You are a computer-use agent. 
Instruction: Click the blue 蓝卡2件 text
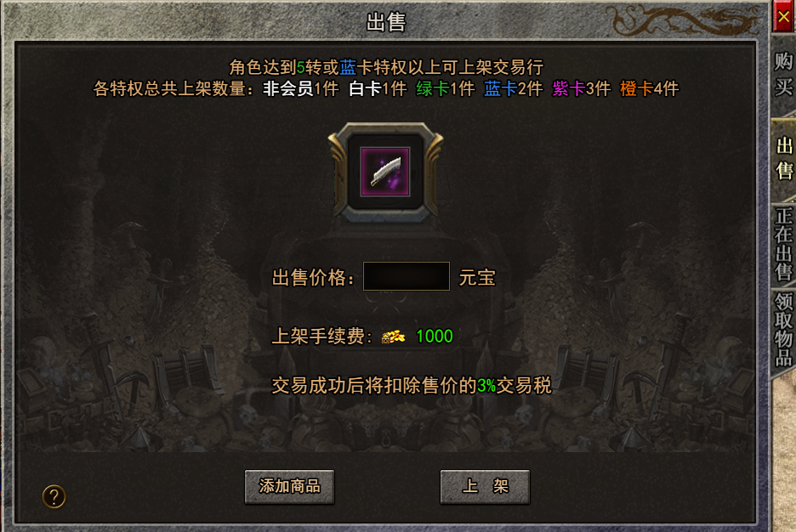pyautogui.click(x=514, y=89)
